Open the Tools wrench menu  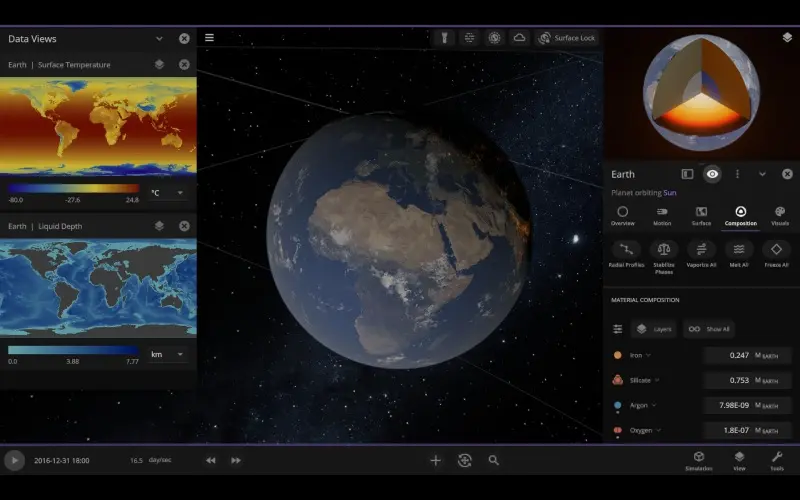point(776,457)
